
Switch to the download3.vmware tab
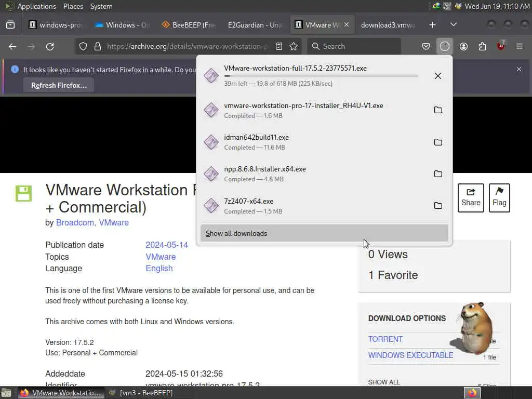click(x=388, y=25)
